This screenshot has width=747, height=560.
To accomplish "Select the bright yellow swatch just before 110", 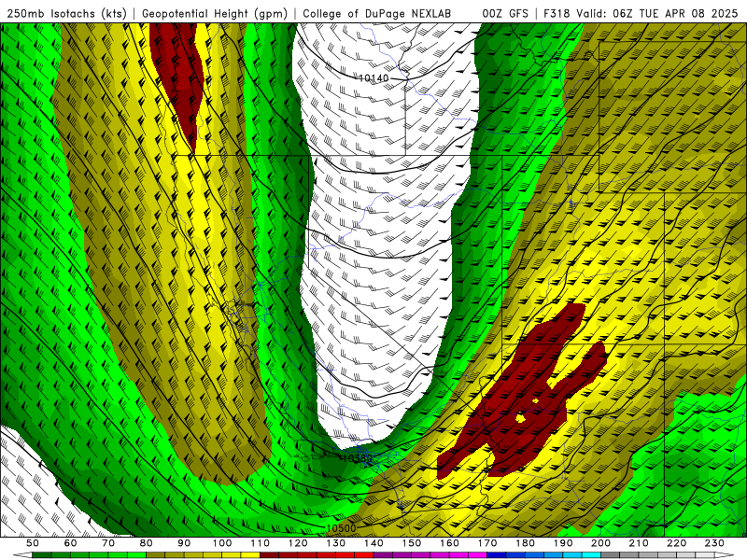I will pyautogui.click(x=250, y=555).
